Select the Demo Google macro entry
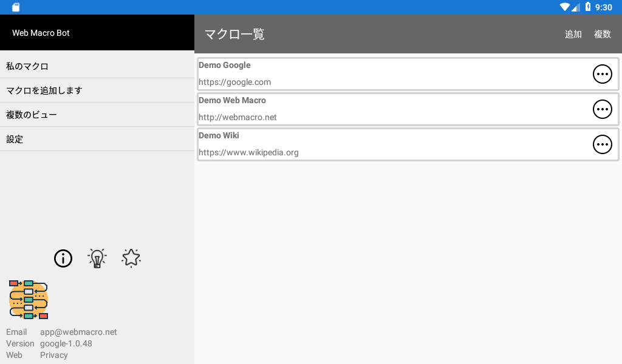The height and width of the screenshot is (364, 622). click(408, 74)
